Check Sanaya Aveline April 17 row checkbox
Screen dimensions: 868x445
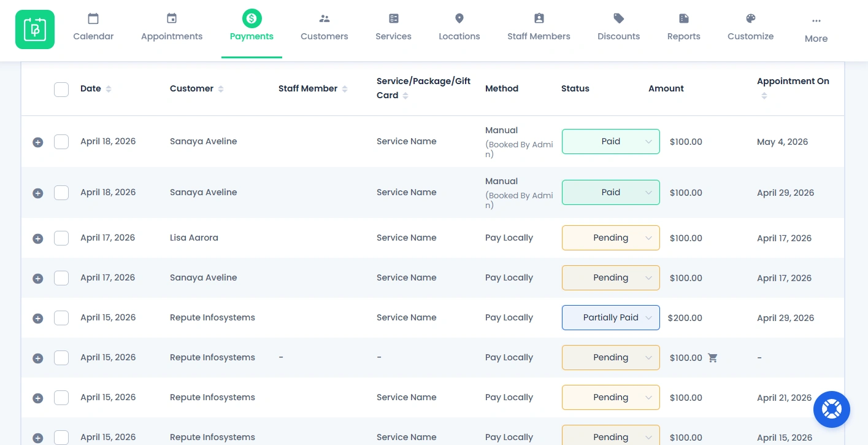click(61, 278)
